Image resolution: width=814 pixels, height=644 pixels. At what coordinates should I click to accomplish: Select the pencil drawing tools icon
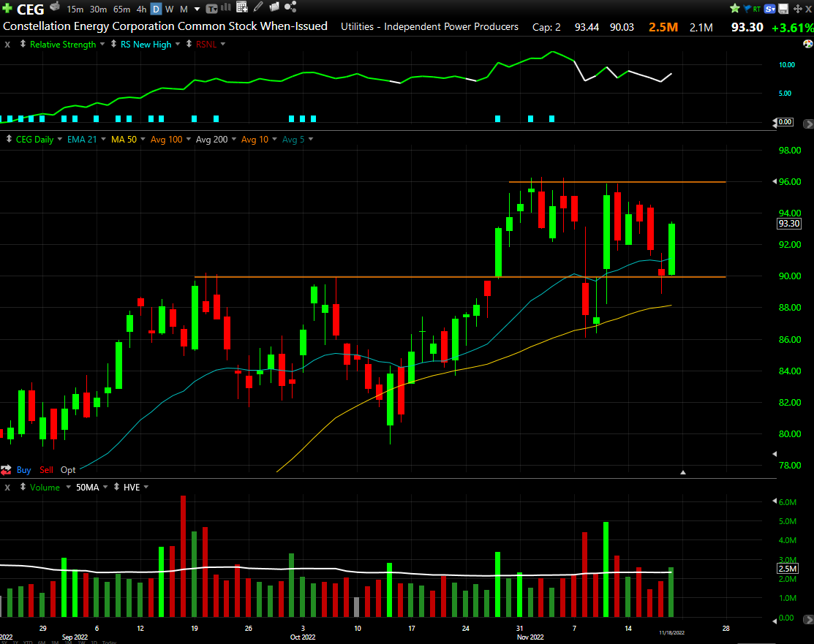(258, 7)
